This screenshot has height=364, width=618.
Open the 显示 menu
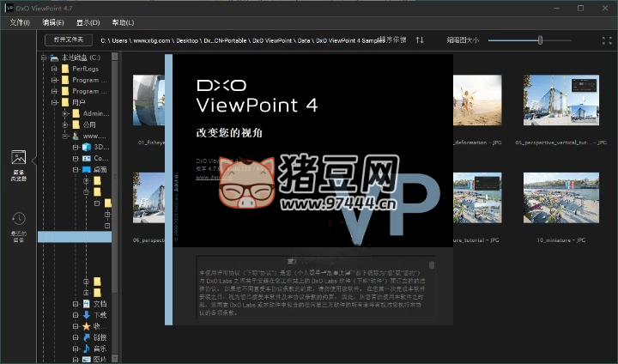tap(88, 22)
